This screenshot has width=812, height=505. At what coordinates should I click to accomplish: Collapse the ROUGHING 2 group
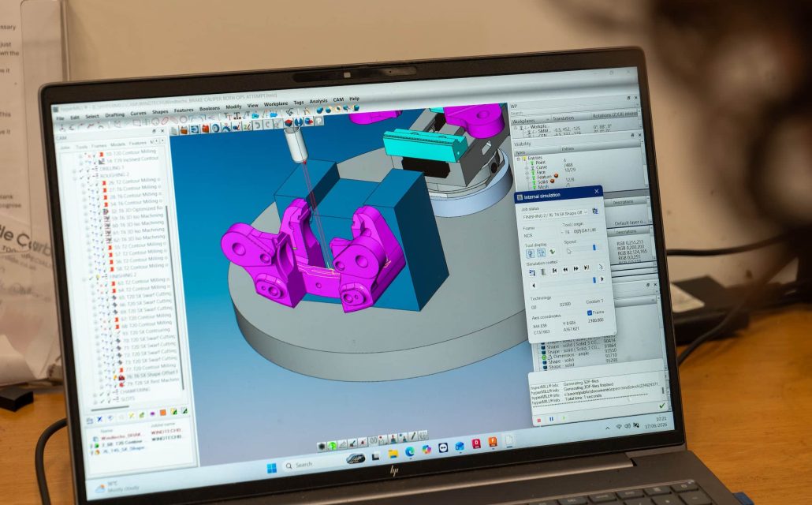[x=75, y=178]
